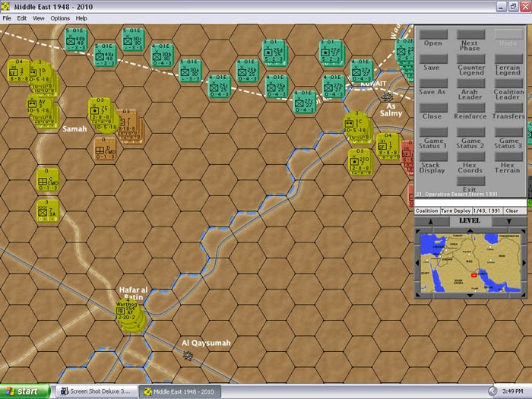532x399 pixels.
Task: Select the green 27c infantry counter
Action: 305,101
